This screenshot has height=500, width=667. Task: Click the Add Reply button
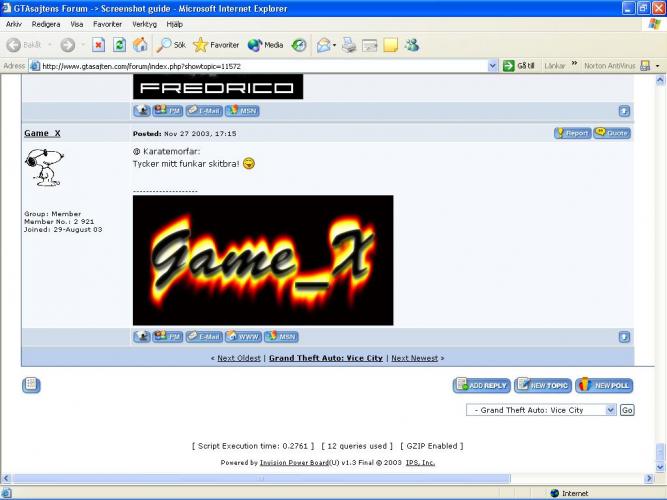481,385
